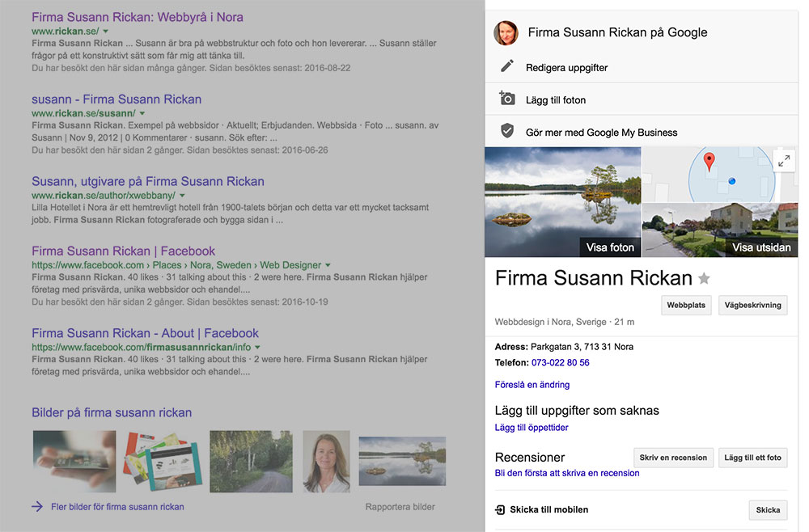The width and height of the screenshot is (809, 532).
Task: Click Skicka till mobilen label
Action: [549, 509]
